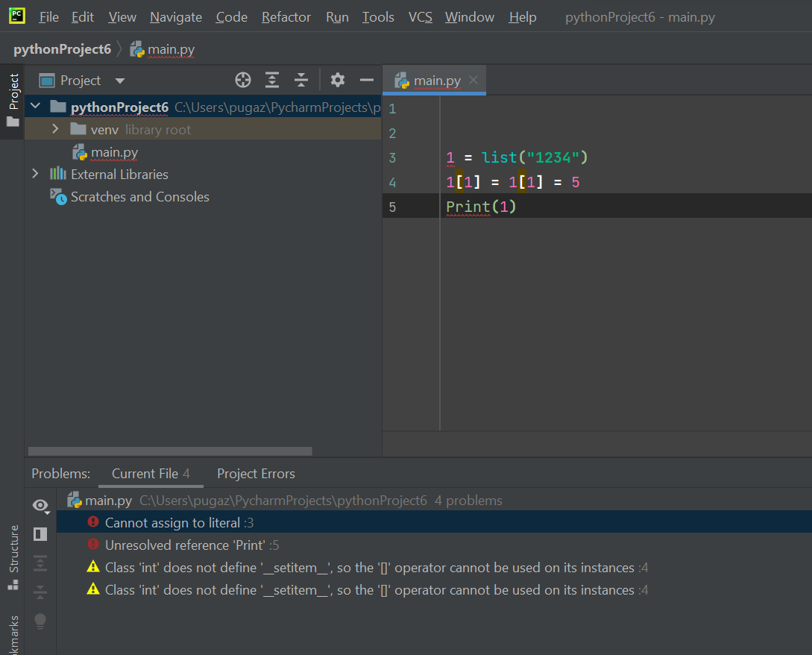
Task: Open the Help menu
Action: tap(522, 17)
